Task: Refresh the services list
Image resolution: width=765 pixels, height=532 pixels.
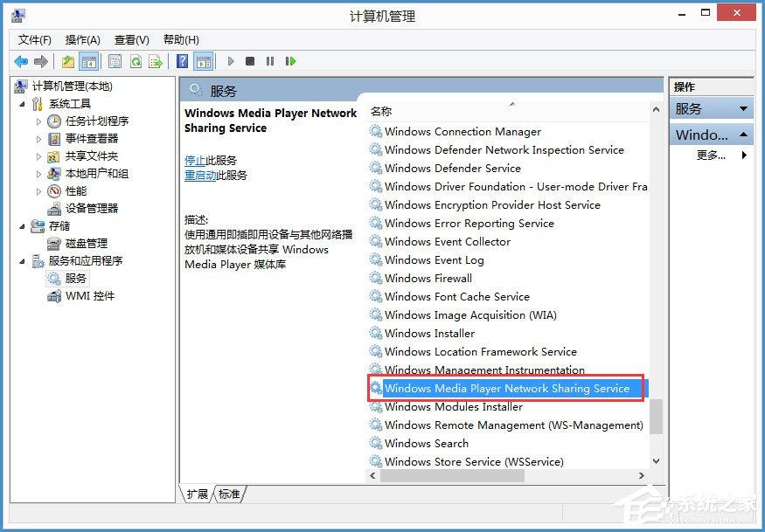Action: point(136,61)
